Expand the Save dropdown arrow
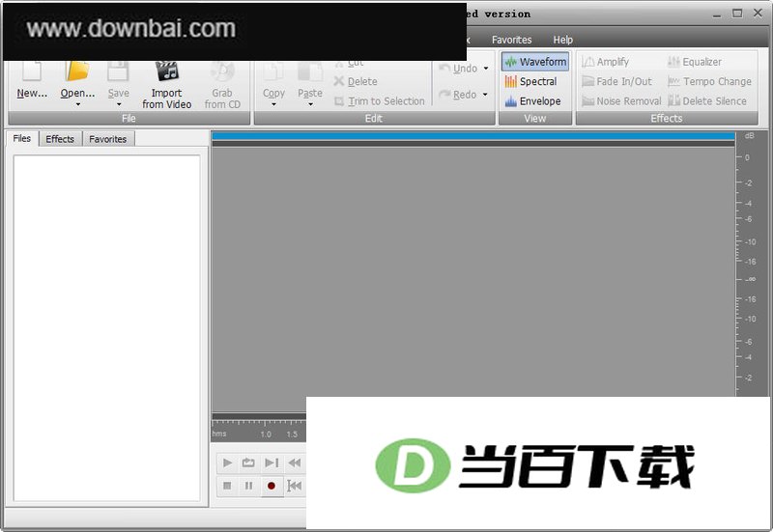 119,104
